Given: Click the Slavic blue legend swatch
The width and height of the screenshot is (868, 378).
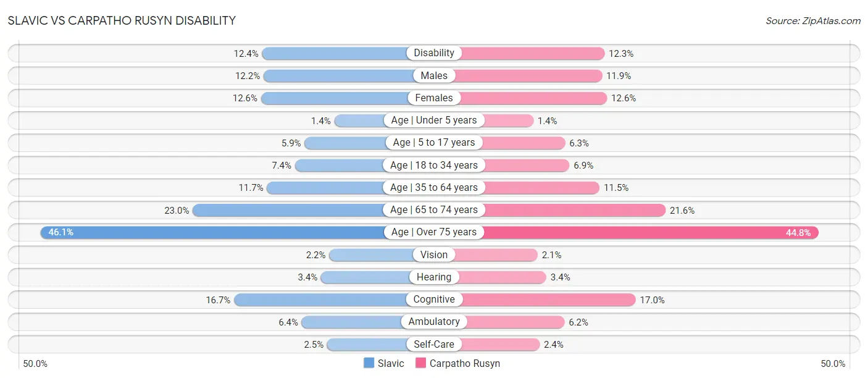Looking at the screenshot, I should pos(369,363).
